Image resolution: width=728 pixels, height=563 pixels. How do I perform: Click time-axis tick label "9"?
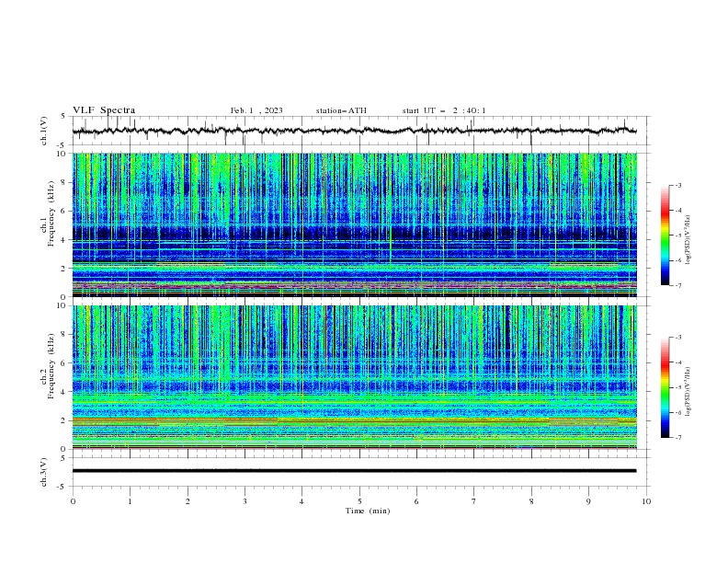588,501
